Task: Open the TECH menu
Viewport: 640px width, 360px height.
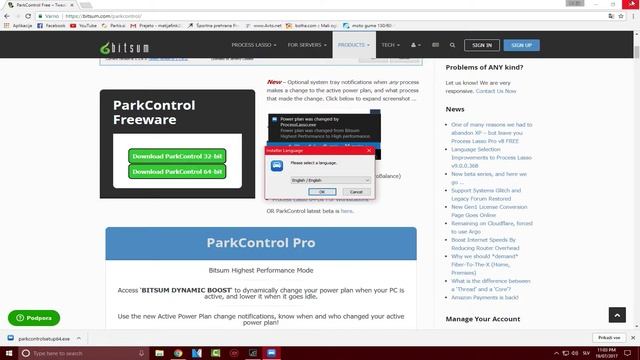Action: click(x=390, y=45)
